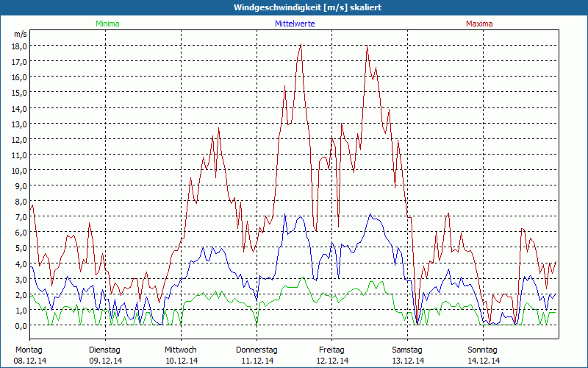588x368 pixels.
Task: Click the 15,0 y-axis value
Action: coord(21,93)
